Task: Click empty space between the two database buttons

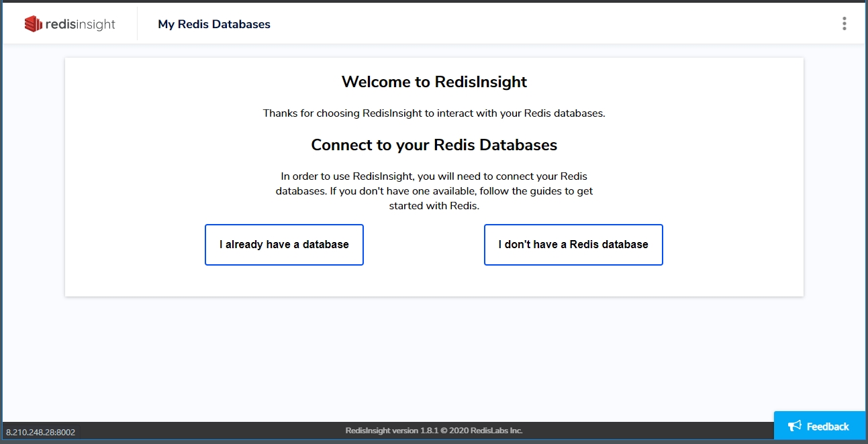Action: [x=423, y=245]
